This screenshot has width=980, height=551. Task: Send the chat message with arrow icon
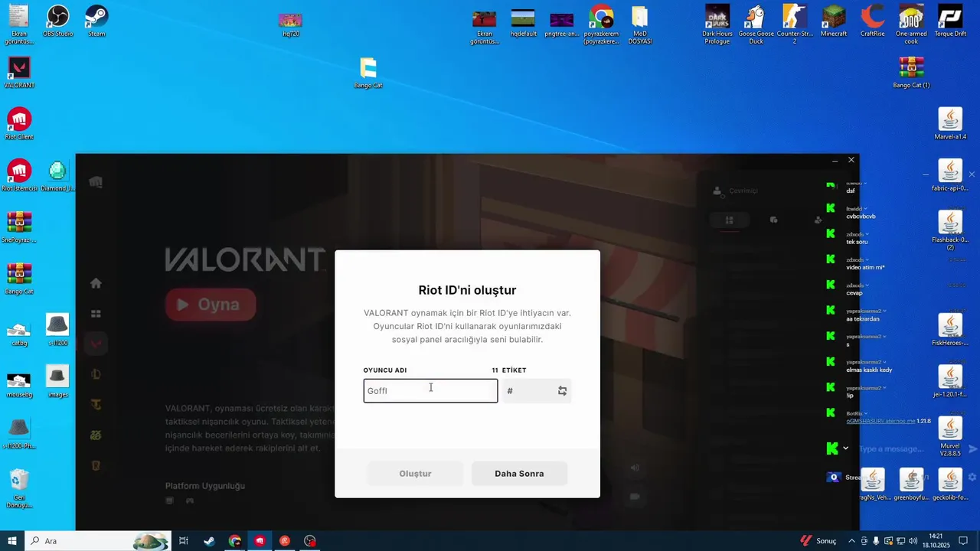click(972, 449)
